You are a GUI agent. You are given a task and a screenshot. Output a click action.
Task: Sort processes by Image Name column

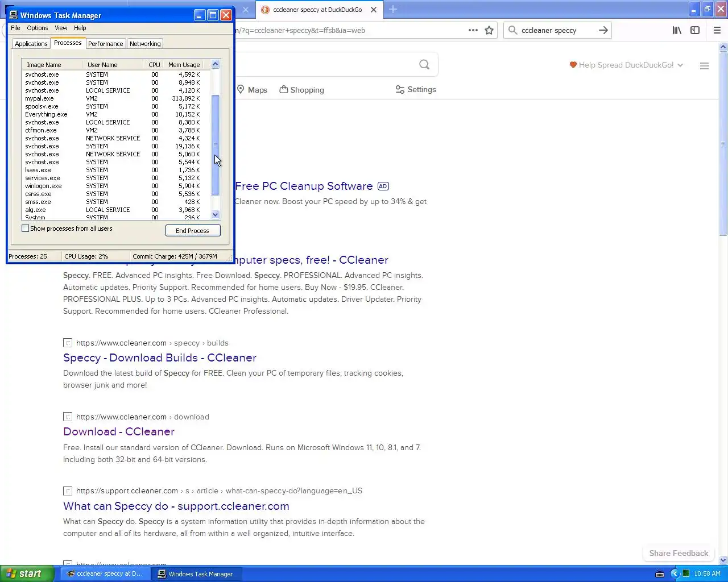coord(52,65)
